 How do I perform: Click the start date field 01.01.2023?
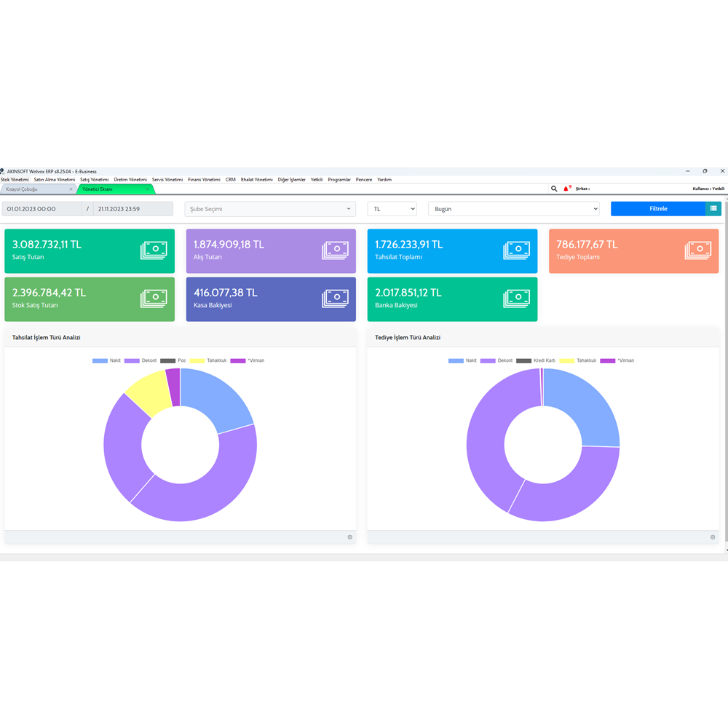coord(41,209)
